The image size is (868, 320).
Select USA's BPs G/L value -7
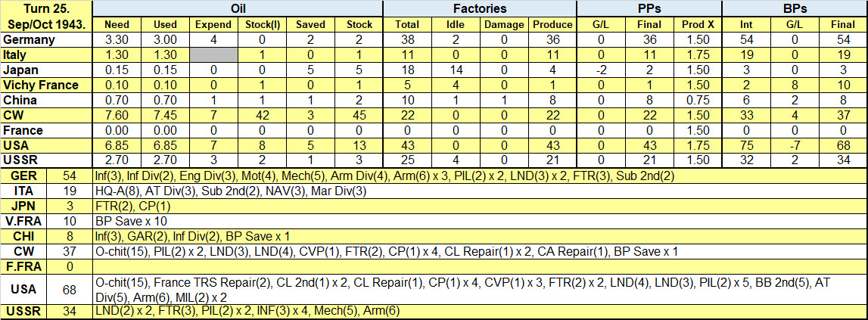[x=795, y=145]
